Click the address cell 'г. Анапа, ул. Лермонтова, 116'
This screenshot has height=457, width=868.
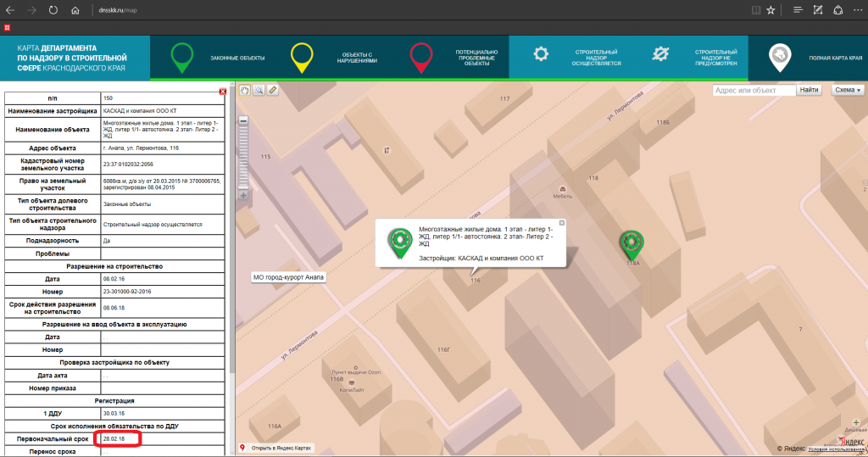[x=163, y=148]
